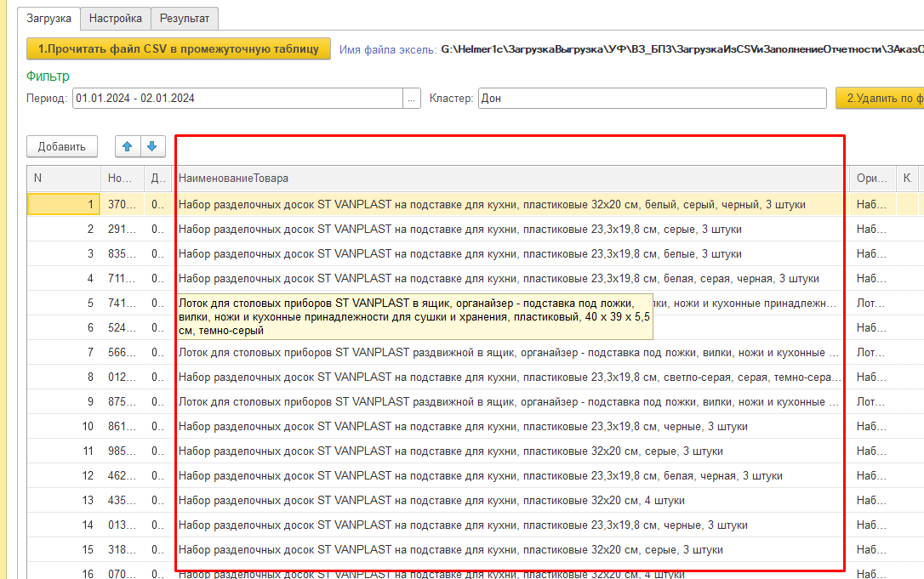Click the Ори… column header
The image size is (924, 579).
click(873, 179)
